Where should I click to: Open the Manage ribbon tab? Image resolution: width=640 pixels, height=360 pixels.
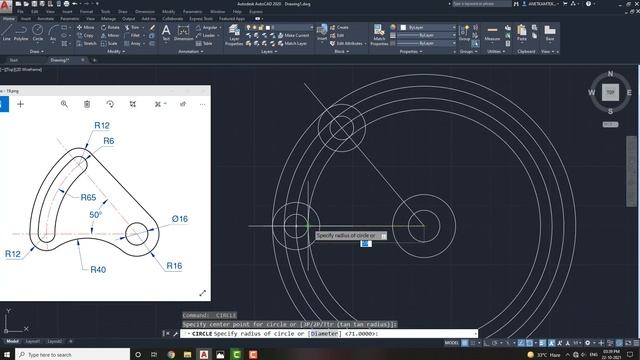tap(108, 18)
